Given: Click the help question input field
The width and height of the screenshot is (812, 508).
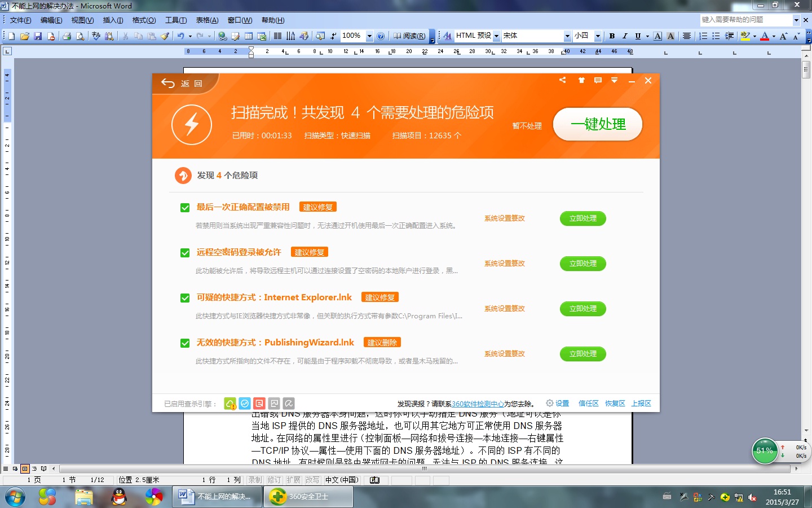Looking at the screenshot, I should pos(746,20).
